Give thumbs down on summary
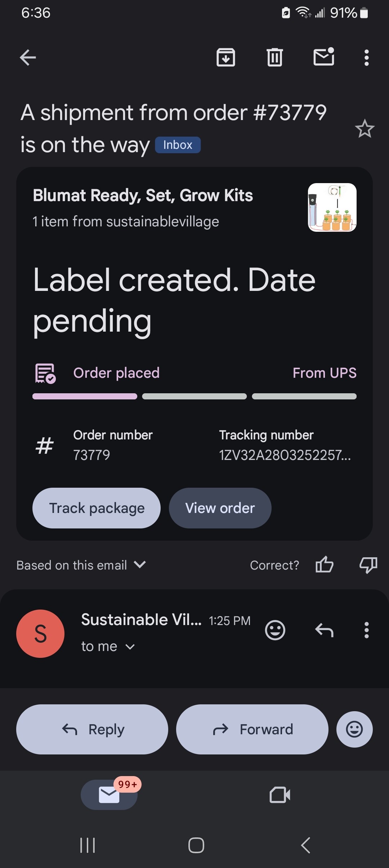This screenshot has width=389, height=868. point(368,564)
